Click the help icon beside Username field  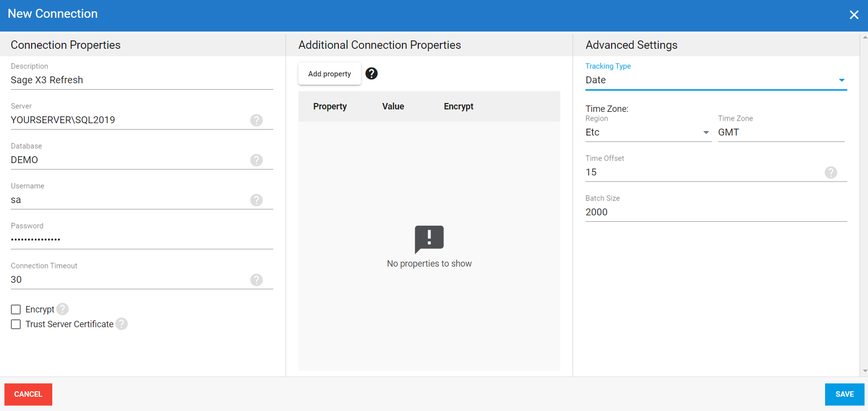tap(256, 200)
